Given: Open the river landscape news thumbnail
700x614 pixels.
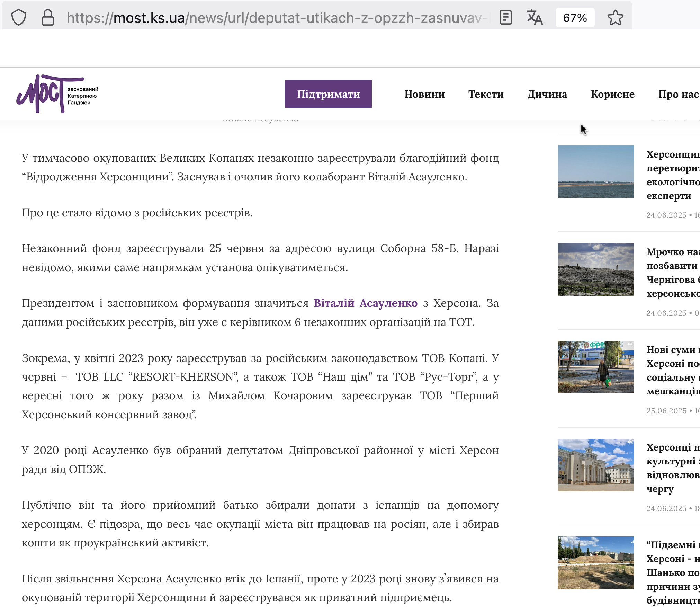Looking at the screenshot, I should tap(596, 172).
